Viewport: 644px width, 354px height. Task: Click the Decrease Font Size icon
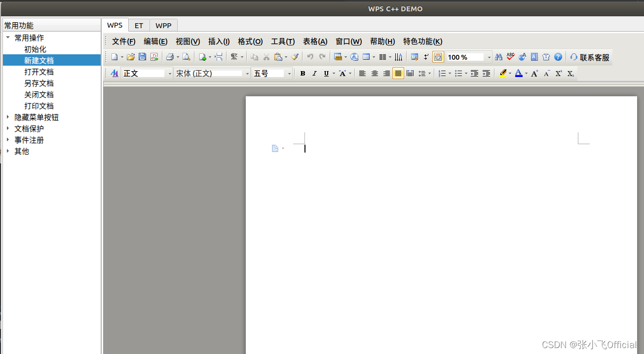tap(547, 73)
